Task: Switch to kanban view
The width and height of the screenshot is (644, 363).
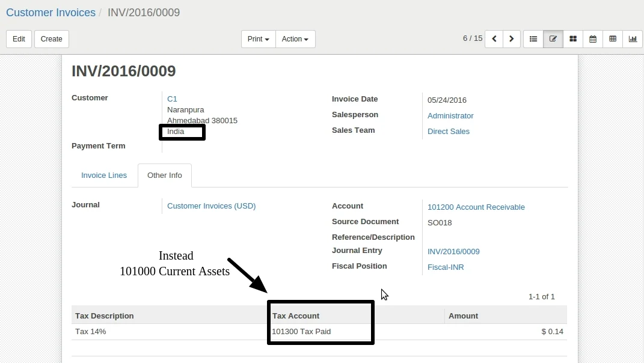Action: (x=572, y=38)
